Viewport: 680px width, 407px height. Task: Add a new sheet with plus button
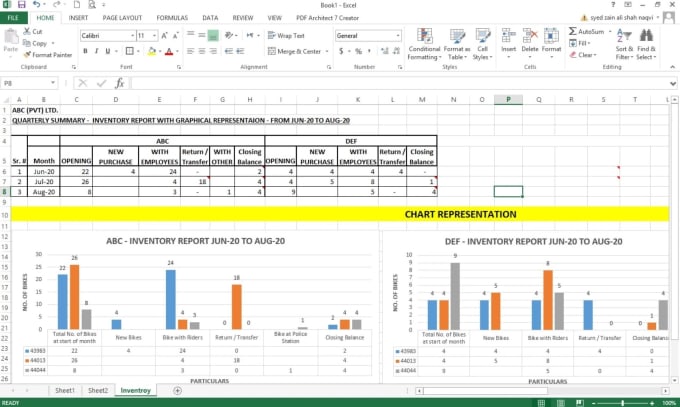(x=177, y=391)
